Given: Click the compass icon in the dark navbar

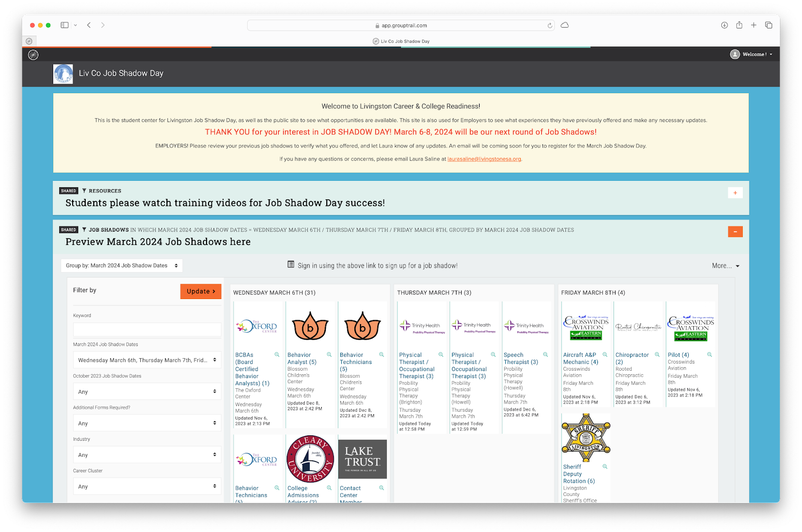Looking at the screenshot, I should pyautogui.click(x=33, y=55).
